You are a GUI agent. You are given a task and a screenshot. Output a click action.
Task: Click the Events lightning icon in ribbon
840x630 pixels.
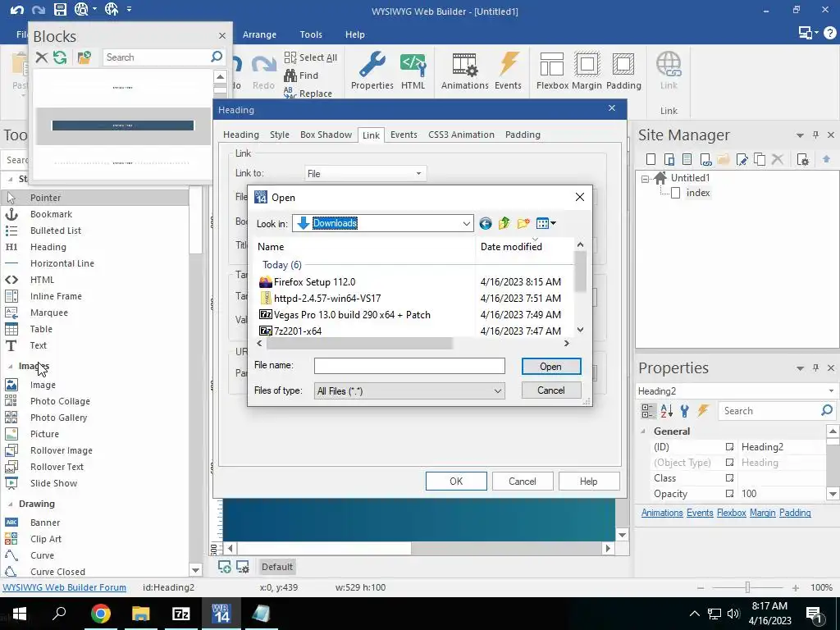click(508, 71)
